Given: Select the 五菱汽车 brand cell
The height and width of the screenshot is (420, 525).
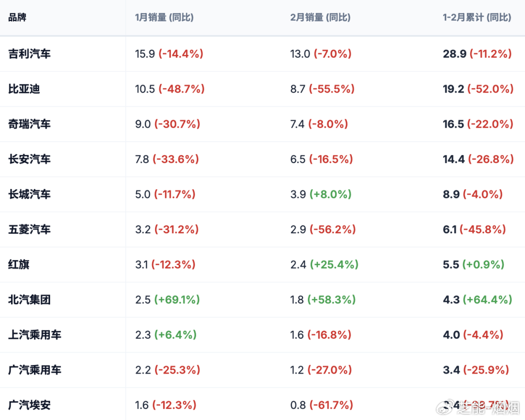Looking at the screenshot, I should [x=30, y=229].
